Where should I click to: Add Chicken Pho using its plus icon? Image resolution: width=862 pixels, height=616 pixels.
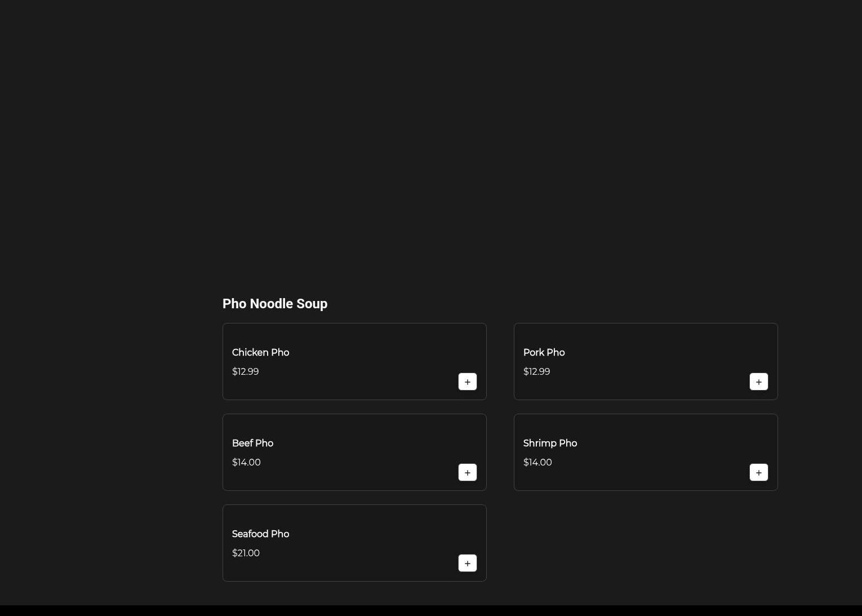[x=468, y=382]
